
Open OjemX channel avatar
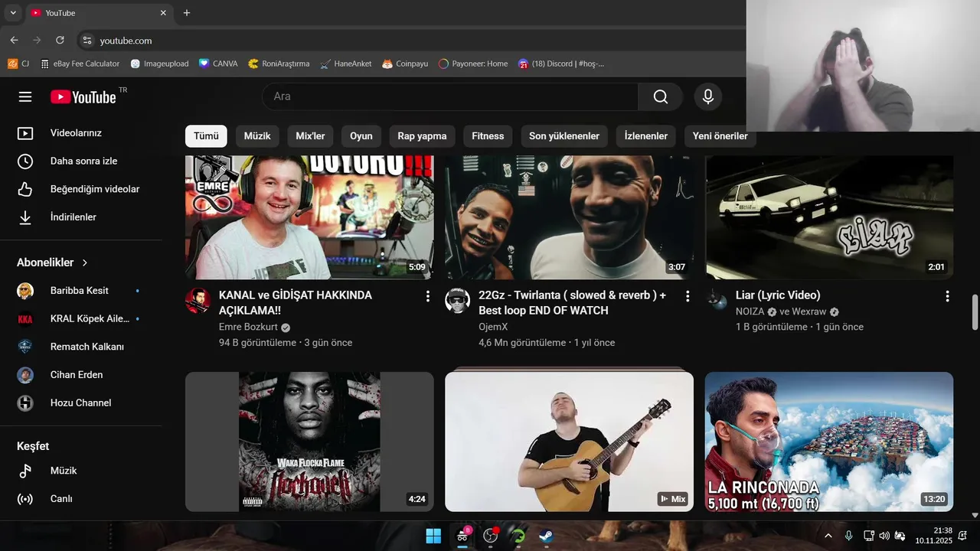[458, 301]
